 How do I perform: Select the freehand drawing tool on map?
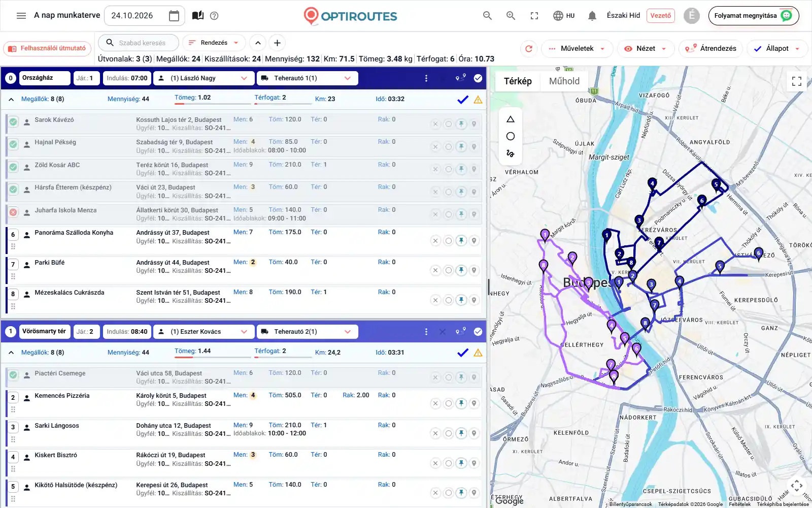pos(511,153)
